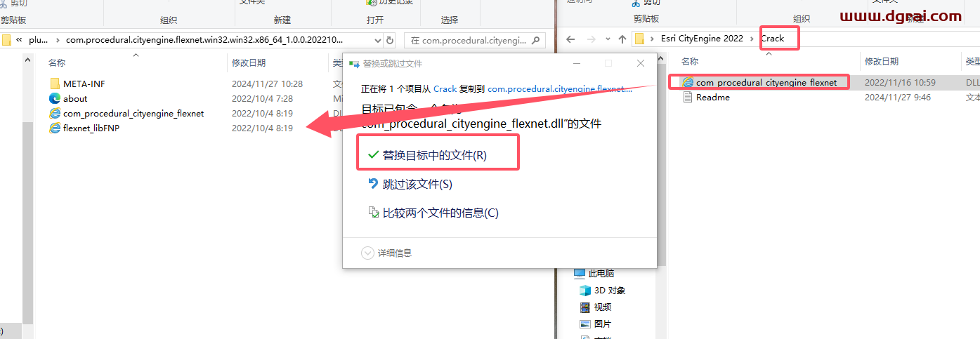Click date 2022/11/16 10:59 in Crack window
Screen dimensions: 980x339
(900, 82)
